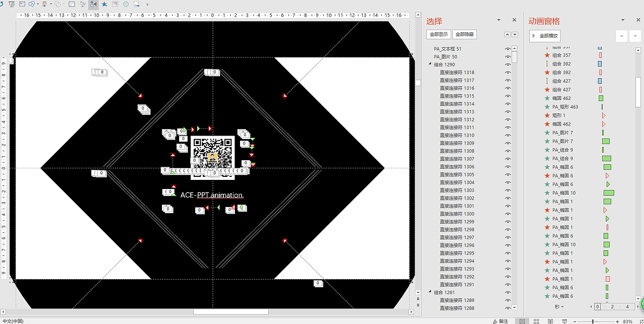Click timeline scroll left arrow

(x=591, y=306)
